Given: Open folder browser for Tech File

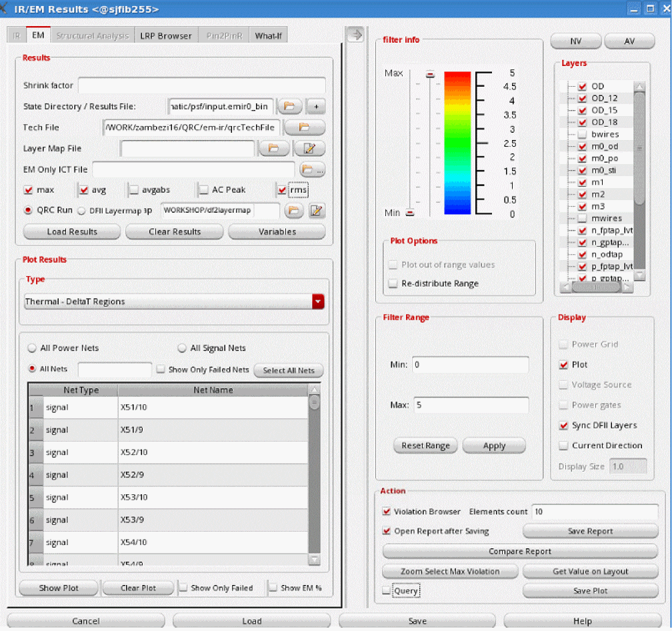Looking at the screenshot, I should [305, 127].
